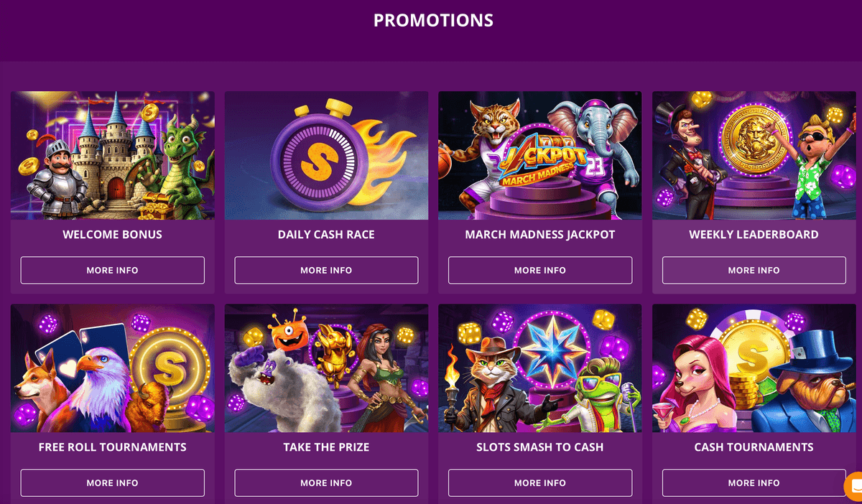The height and width of the screenshot is (504, 862).
Task: Open Free Roll Tournaments more info
Action: 112,482
